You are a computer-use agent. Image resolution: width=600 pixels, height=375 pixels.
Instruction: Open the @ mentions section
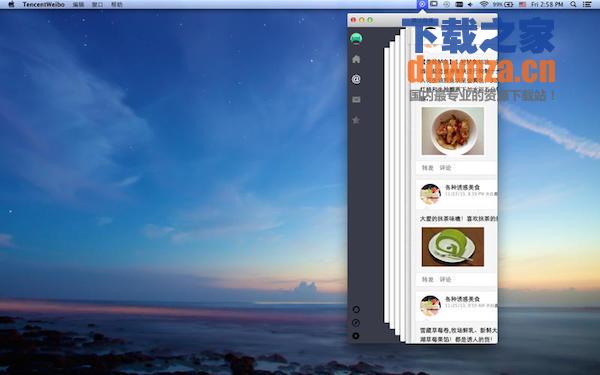coord(356,79)
